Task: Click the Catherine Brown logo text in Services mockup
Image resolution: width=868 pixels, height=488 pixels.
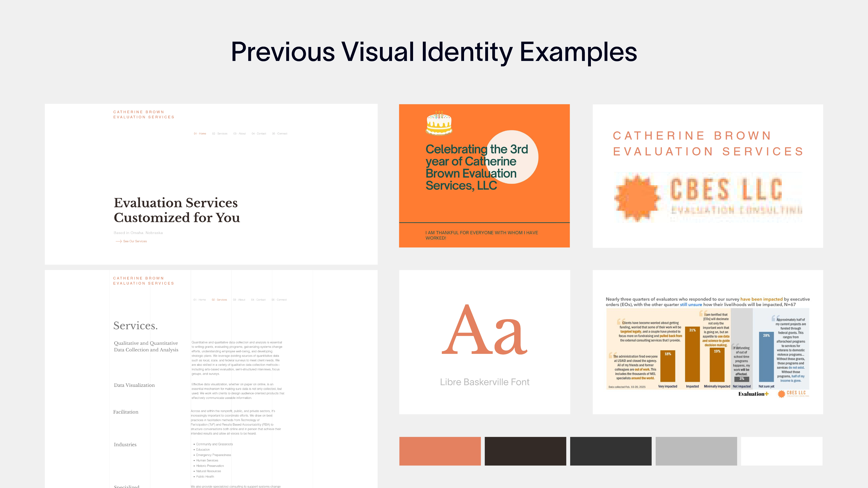Action: pos(144,281)
